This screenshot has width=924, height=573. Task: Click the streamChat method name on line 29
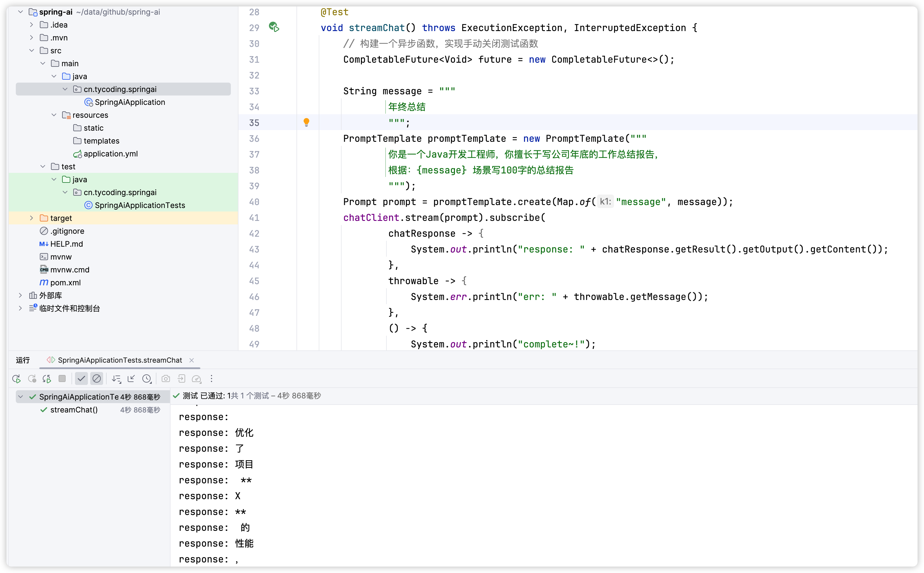point(377,28)
